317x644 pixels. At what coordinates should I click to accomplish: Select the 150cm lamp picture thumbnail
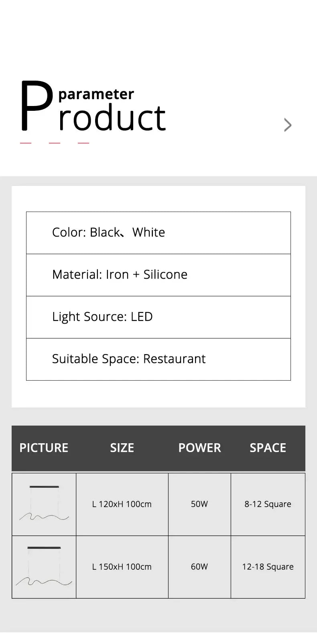pos(44,567)
